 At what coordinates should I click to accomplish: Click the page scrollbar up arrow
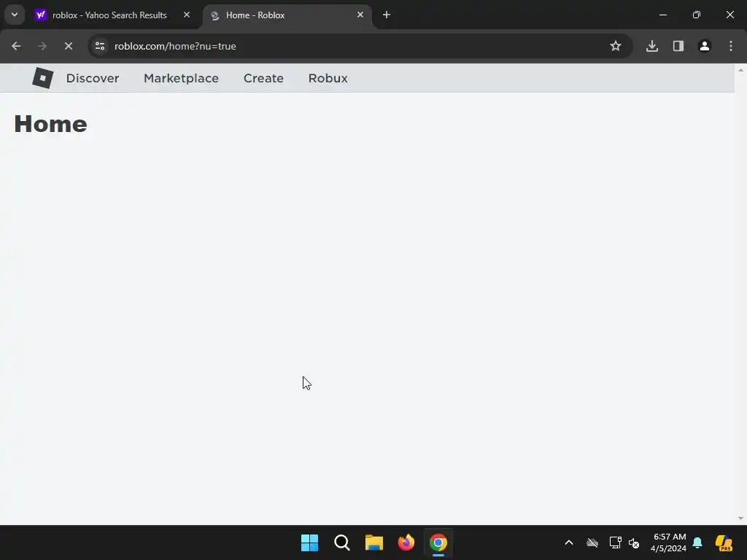pos(740,70)
